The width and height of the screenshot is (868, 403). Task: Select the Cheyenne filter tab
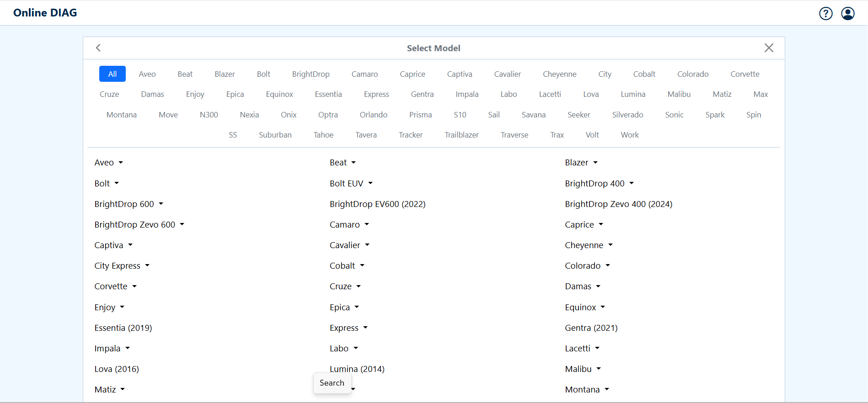click(x=559, y=74)
